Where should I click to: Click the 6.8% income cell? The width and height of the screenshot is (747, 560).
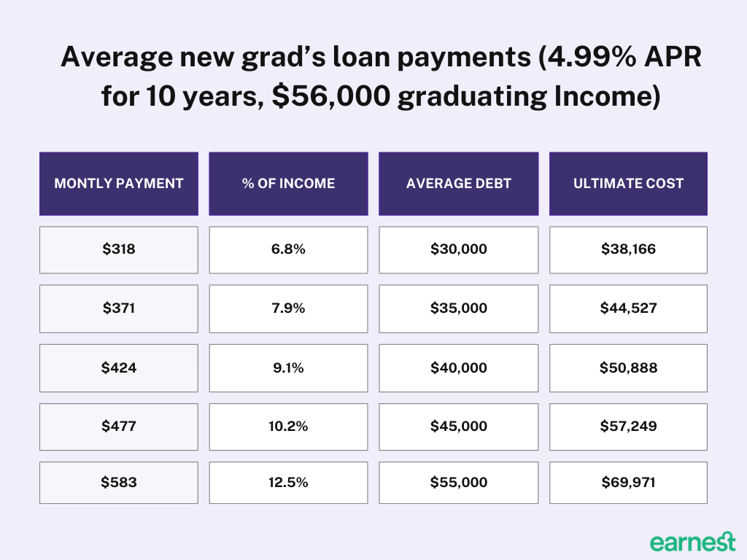[x=288, y=249]
